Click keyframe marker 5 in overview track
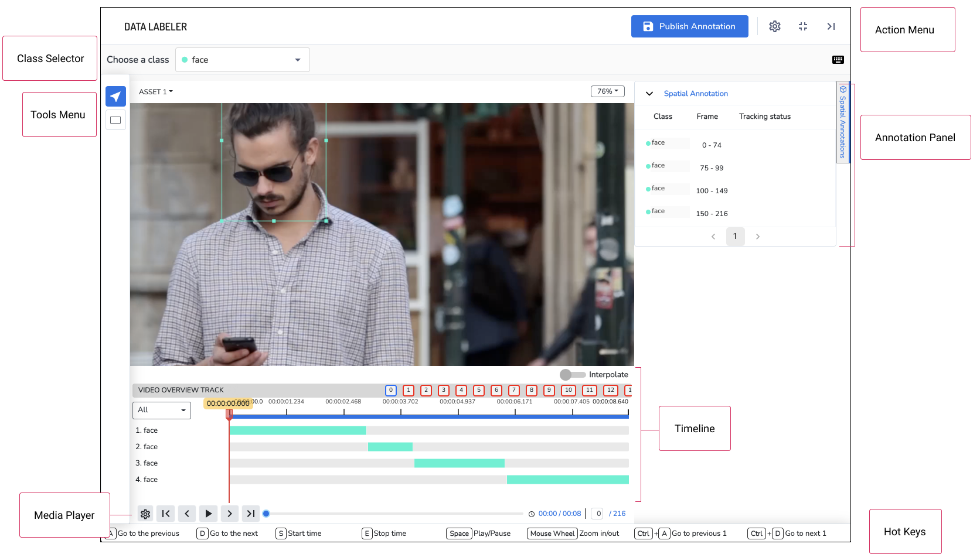 [479, 390]
